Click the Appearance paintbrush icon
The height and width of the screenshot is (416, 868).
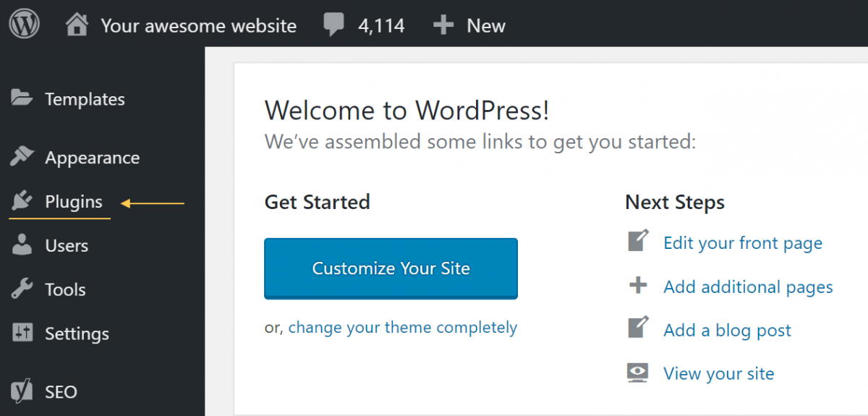click(x=22, y=156)
